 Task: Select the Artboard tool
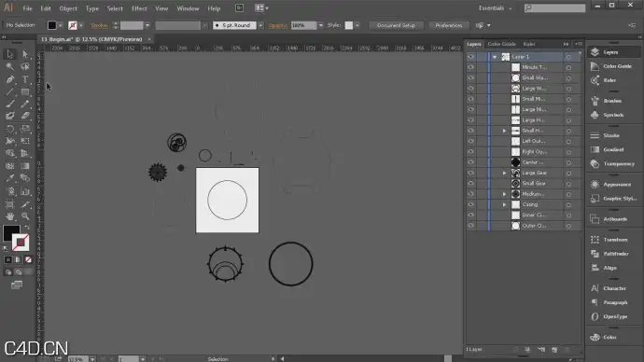pos(10,204)
